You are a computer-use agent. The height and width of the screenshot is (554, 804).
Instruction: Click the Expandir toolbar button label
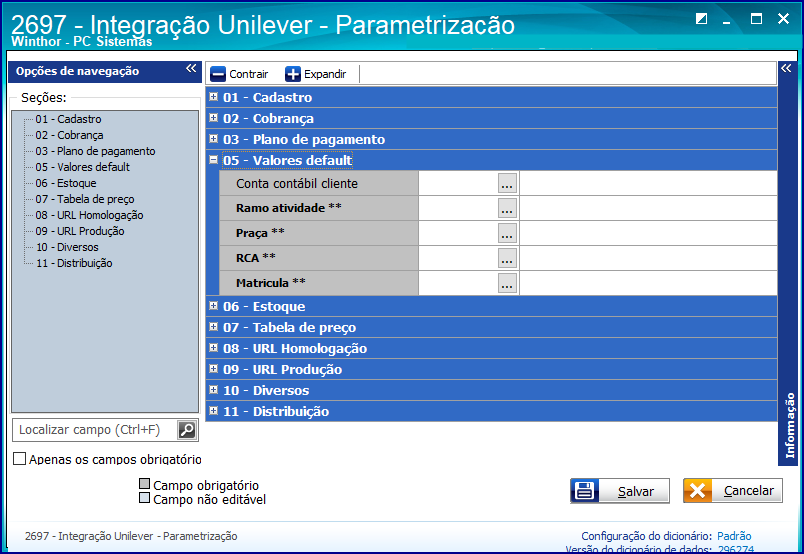325,74
